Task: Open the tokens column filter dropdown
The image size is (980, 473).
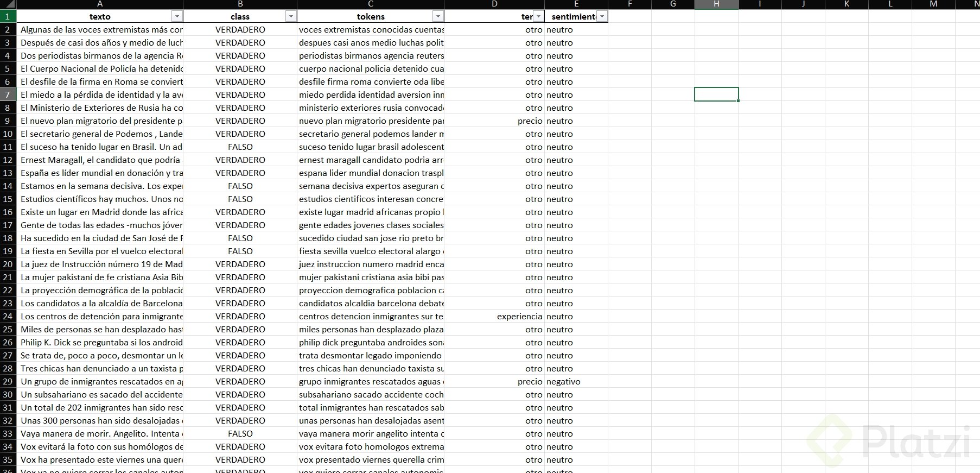Action: coord(438,16)
